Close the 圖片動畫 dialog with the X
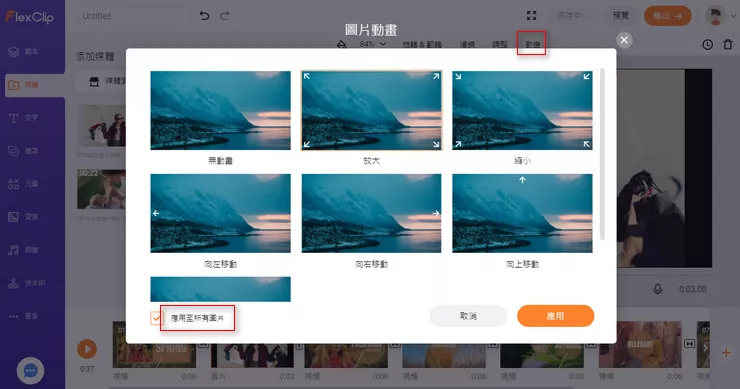Viewport: 740px width, 389px height. point(624,40)
